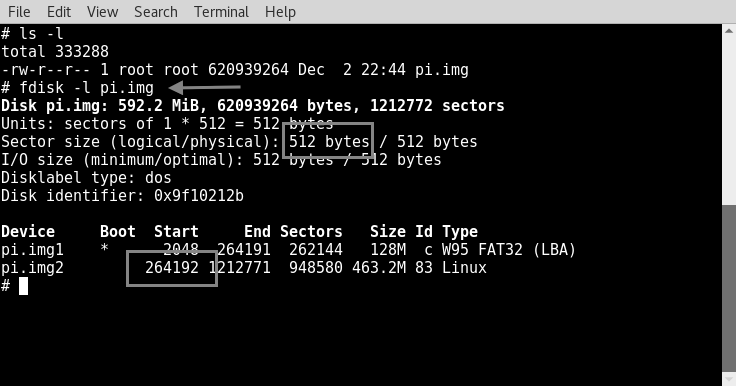
Task: Click the W95 FAT32 (LBA) type text
Action: coord(508,250)
